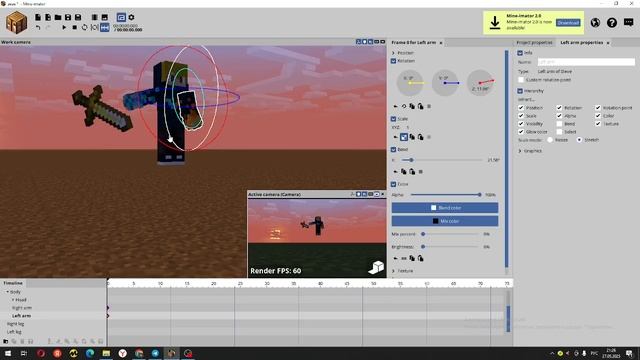The image size is (640, 360).
Task: Collapse the Info section
Action: tap(520, 53)
